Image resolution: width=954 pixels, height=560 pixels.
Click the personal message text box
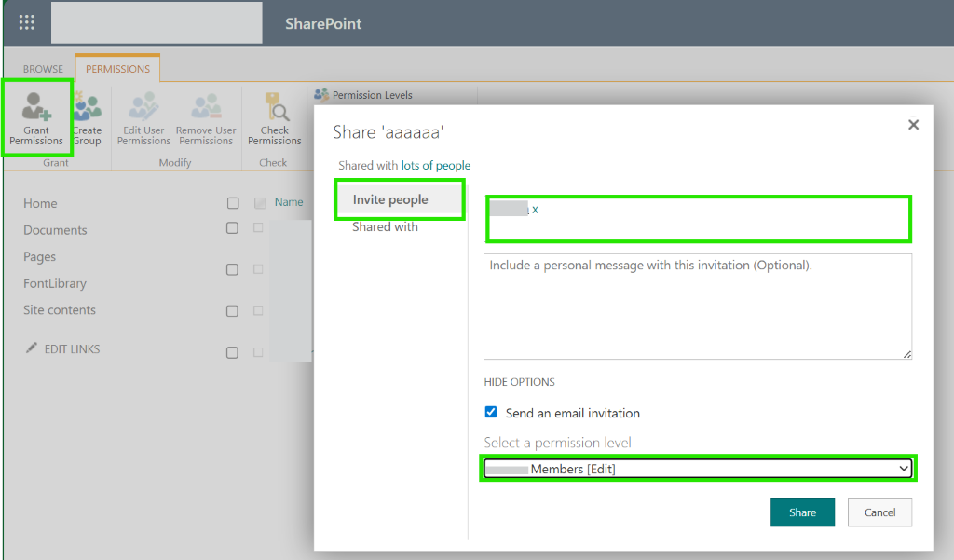[697, 307]
